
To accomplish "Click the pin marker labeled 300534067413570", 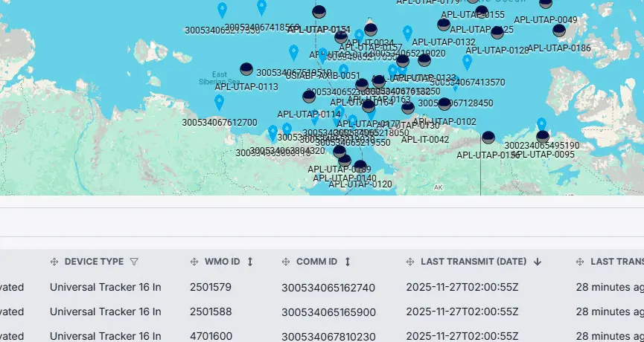I will pyautogui.click(x=467, y=62).
